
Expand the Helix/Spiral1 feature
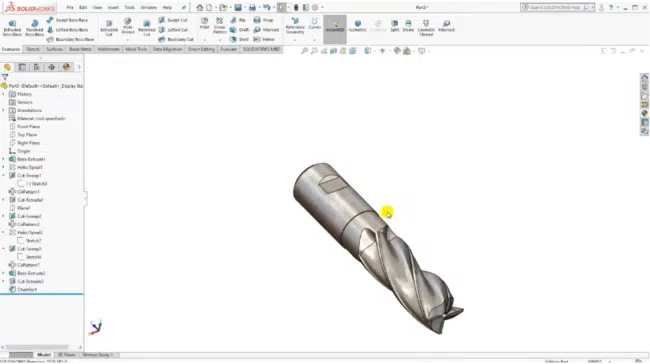[4, 167]
